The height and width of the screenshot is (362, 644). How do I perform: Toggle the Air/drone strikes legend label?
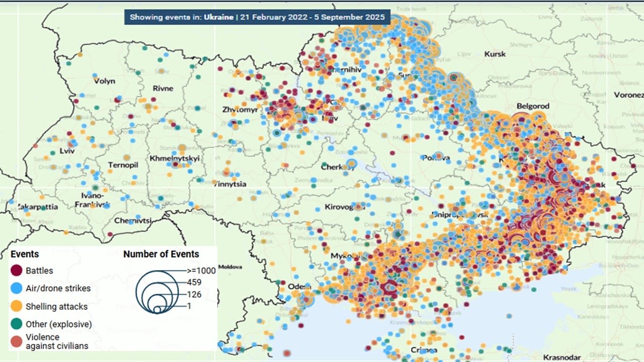(x=58, y=288)
